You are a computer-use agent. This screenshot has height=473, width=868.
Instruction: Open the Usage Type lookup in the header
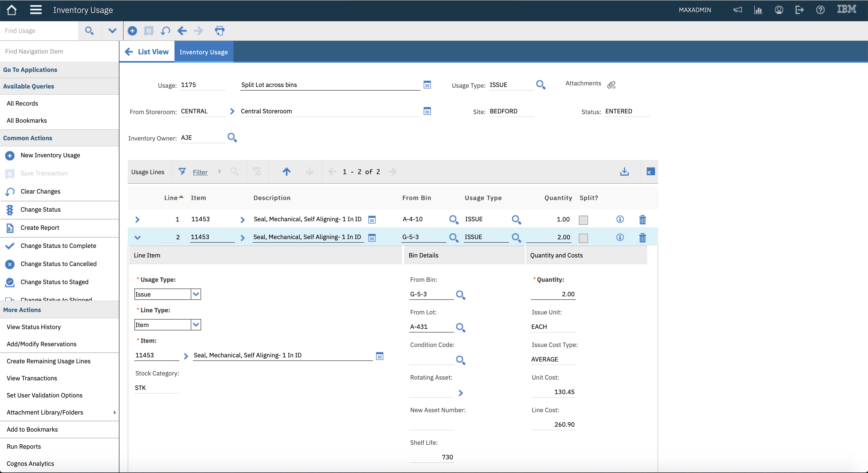click(x=540, y=85)
